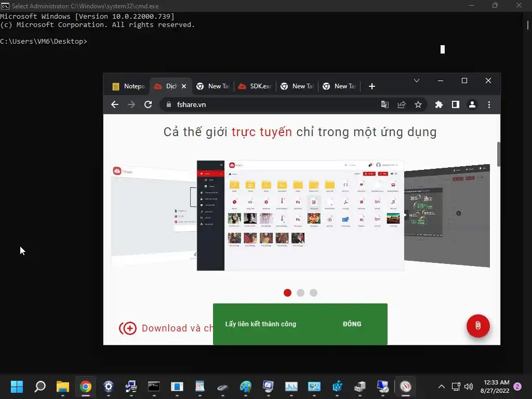Click the 'Lấy liên kết thành công' message
532x399 pixels.
pos(261,324)
